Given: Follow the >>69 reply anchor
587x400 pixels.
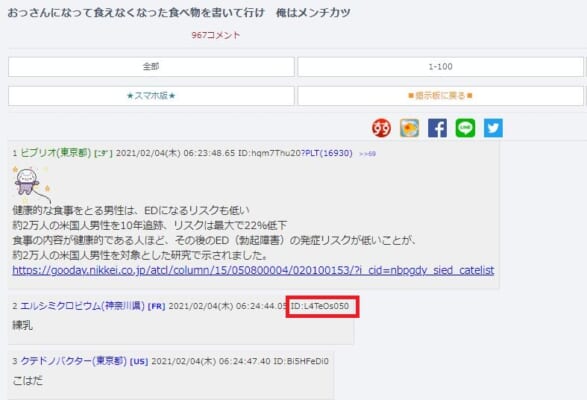Looking at the screenshot, I should click(367, 154).
